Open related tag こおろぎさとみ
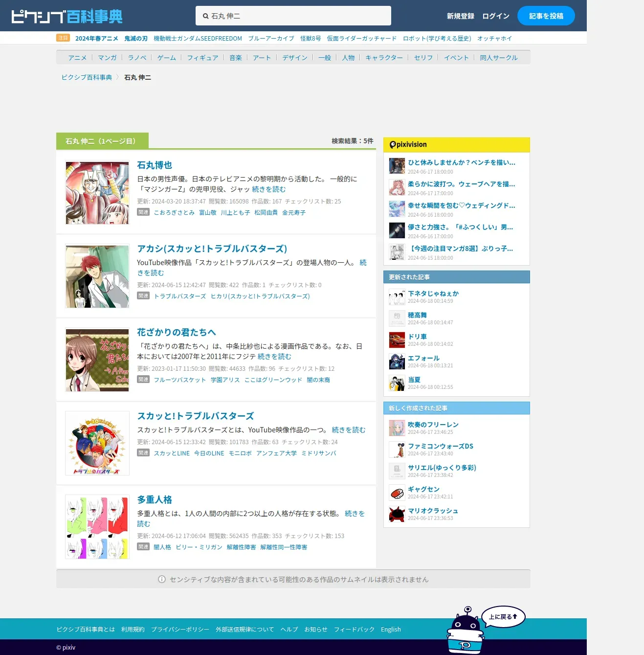Screen dimensions: 644x655 [174, 213]
